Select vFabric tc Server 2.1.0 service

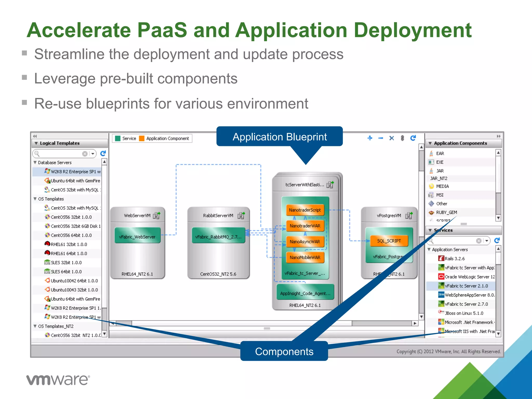(466, 286)
